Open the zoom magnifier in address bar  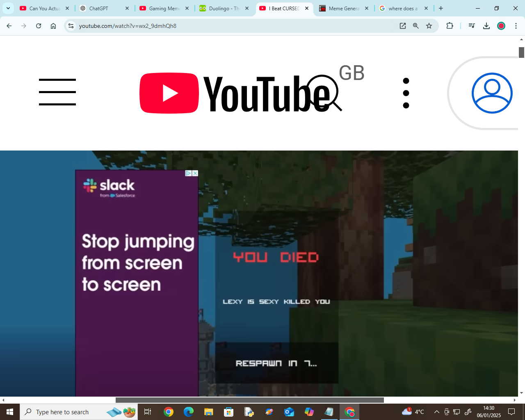tap(416, 26)
